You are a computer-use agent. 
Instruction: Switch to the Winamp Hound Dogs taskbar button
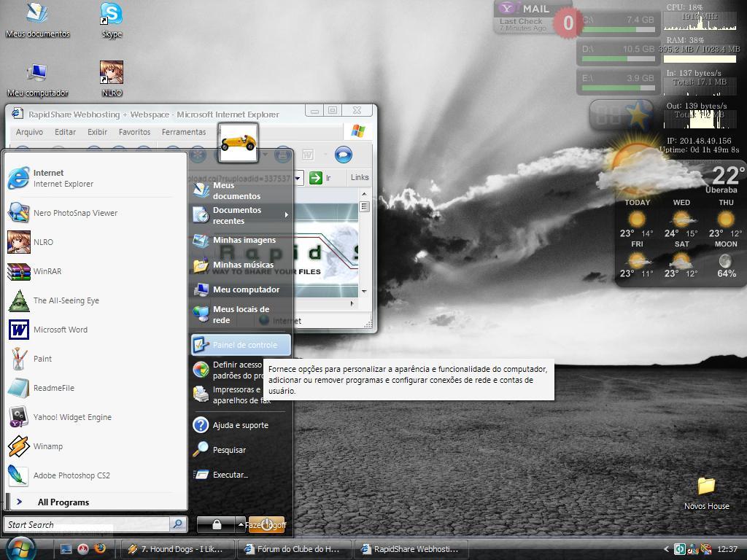(x=179, y=549)
